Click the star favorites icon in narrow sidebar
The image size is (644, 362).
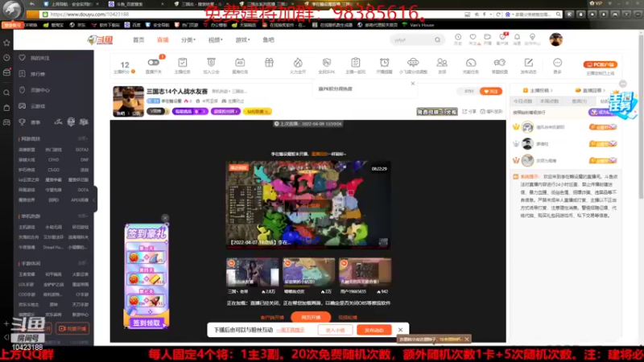6,43
